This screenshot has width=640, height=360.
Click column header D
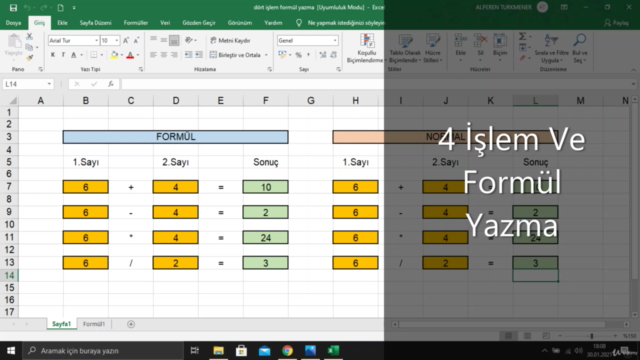tap(176, 100)
